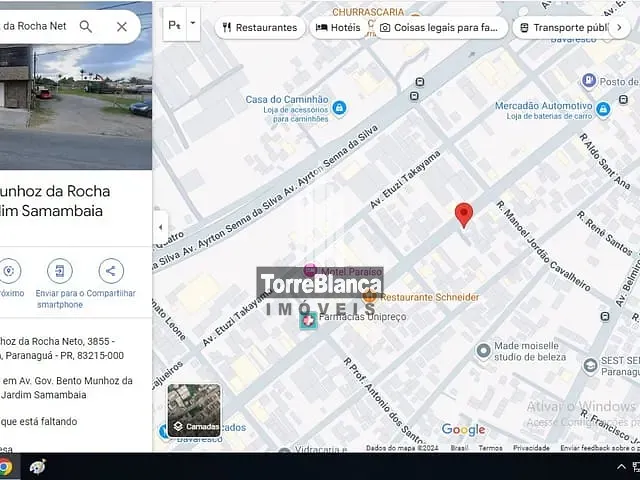Click the Brasil link in map footer
The width and height of the screenshot is (640, 480).
point(460,448)
